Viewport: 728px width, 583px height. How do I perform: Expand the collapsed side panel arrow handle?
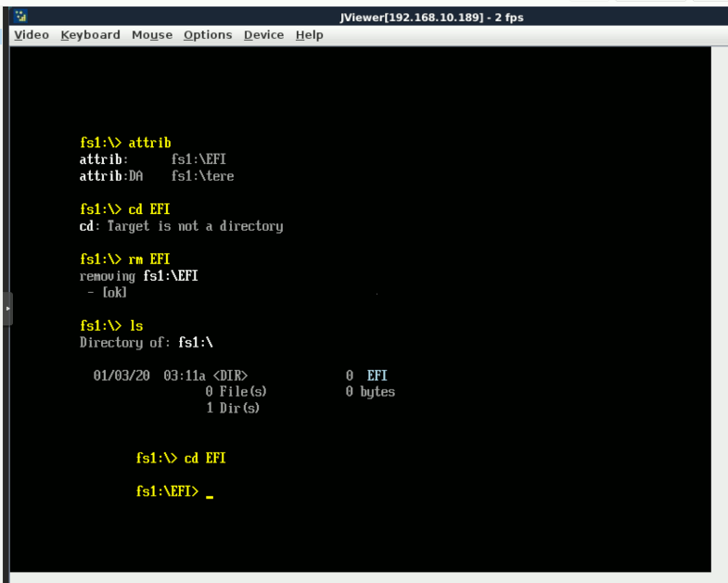pos(7,309)
